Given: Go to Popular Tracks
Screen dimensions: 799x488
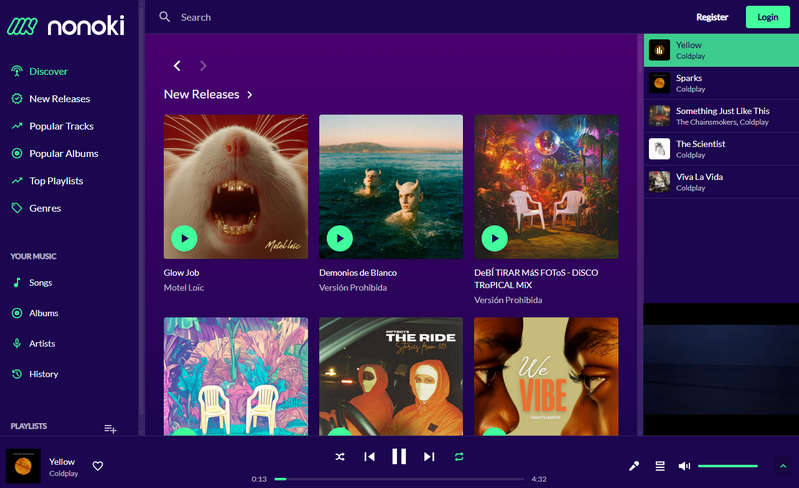Looking at the screenshot, I should [x=61, y=126].
